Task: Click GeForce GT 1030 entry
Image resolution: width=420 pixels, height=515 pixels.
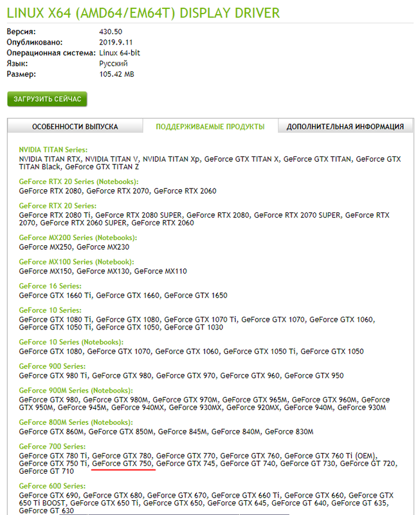Action: (194, 328)
